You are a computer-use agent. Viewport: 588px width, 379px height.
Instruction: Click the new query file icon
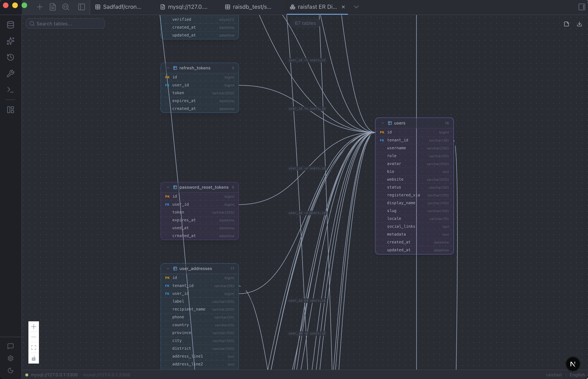click(x=53, y=7)
